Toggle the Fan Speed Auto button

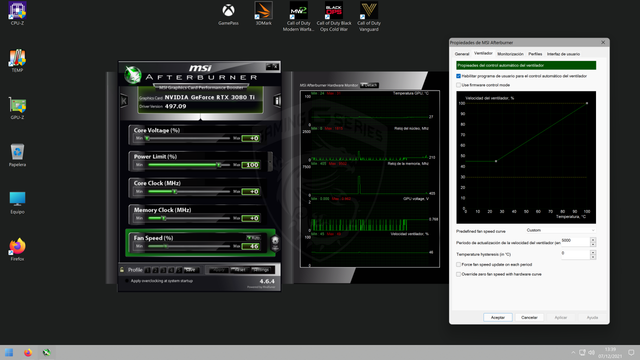[253, 238]
